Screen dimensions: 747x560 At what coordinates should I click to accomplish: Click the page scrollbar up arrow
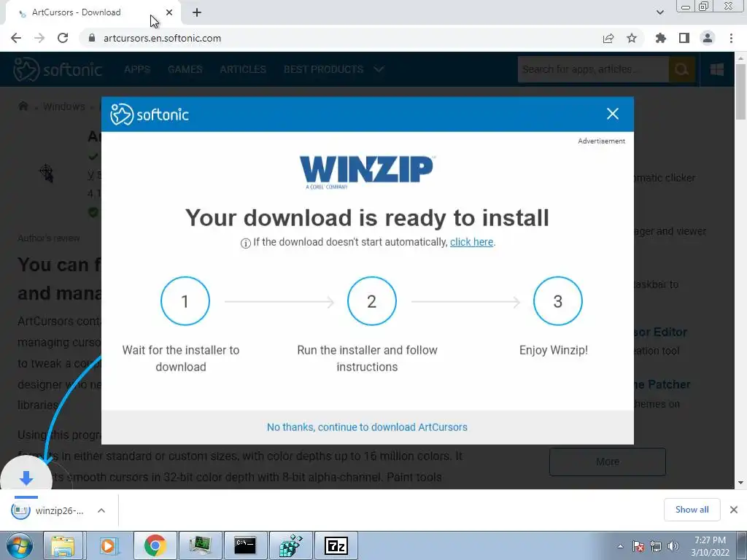[x=741, y=58]
